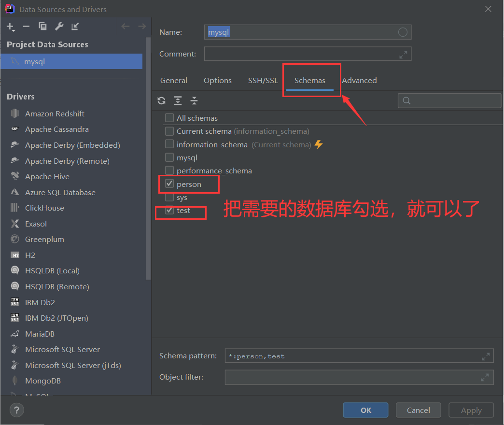This screenshot has height=425, width=504.
Task: Switch to the SSH/SSL tab
Action: coord(263,80)
